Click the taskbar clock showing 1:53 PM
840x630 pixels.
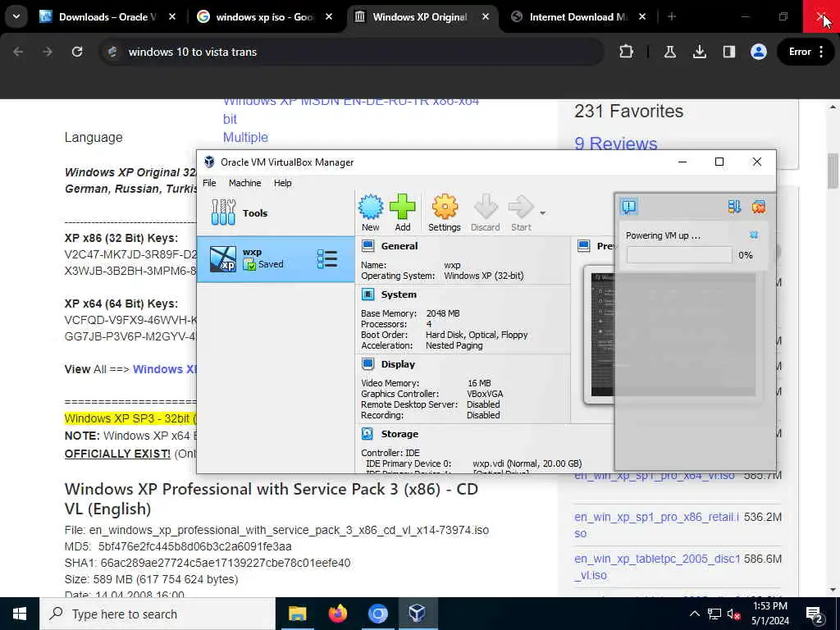[769, 614]
